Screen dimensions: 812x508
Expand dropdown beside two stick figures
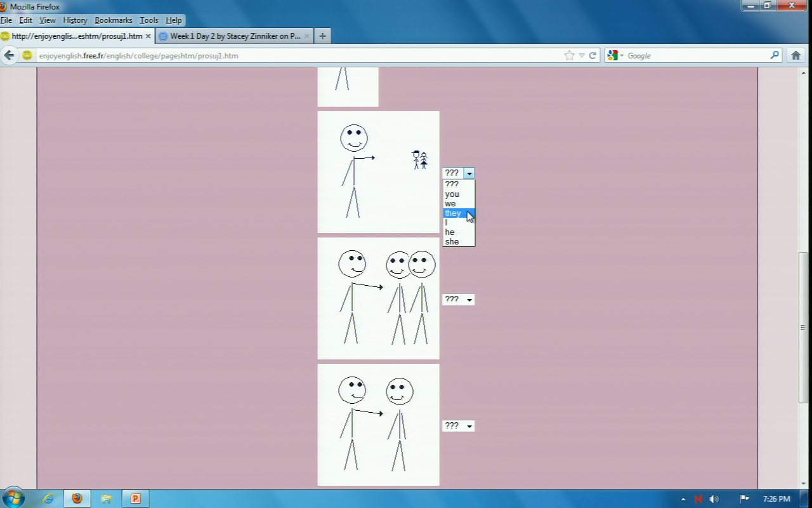coord(458,426)
